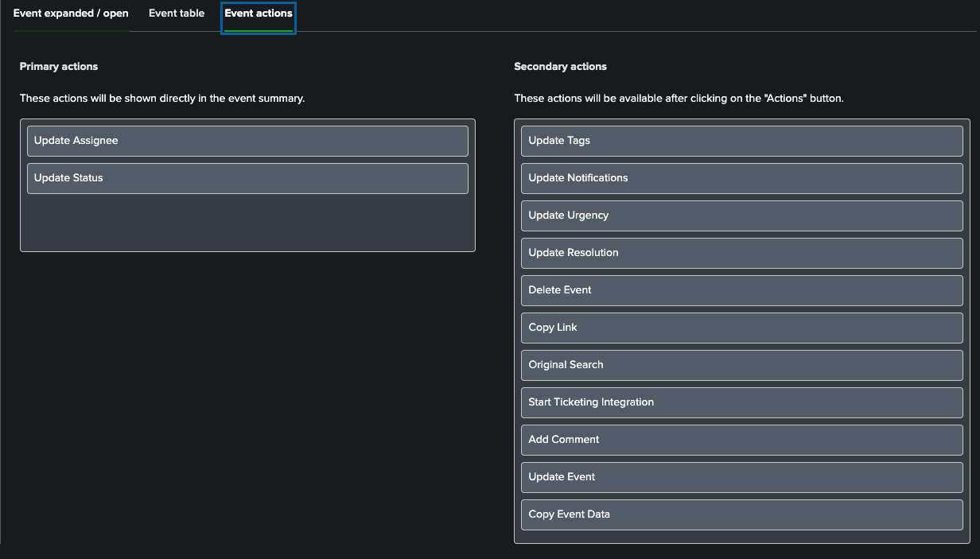Select the Update Urgency action
Viewport: 980px width, 559px height.
point(741,215)
